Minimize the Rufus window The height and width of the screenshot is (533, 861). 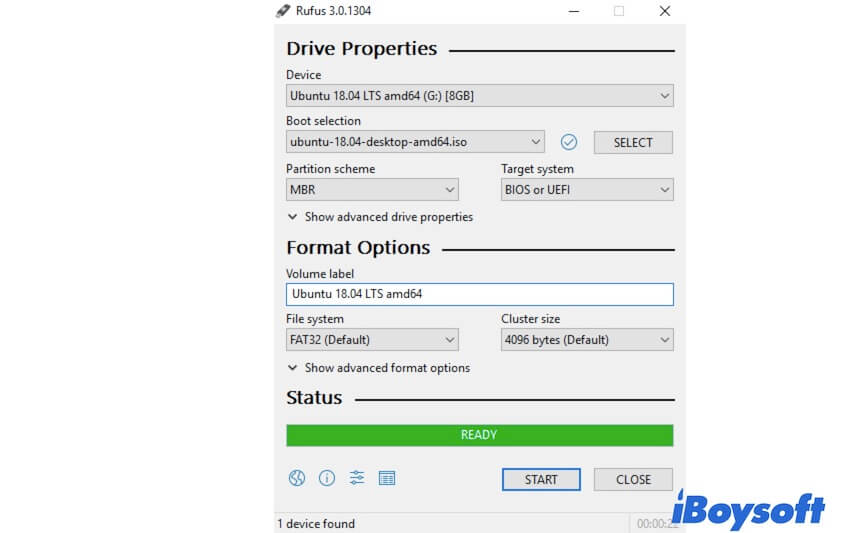point(574,11)
